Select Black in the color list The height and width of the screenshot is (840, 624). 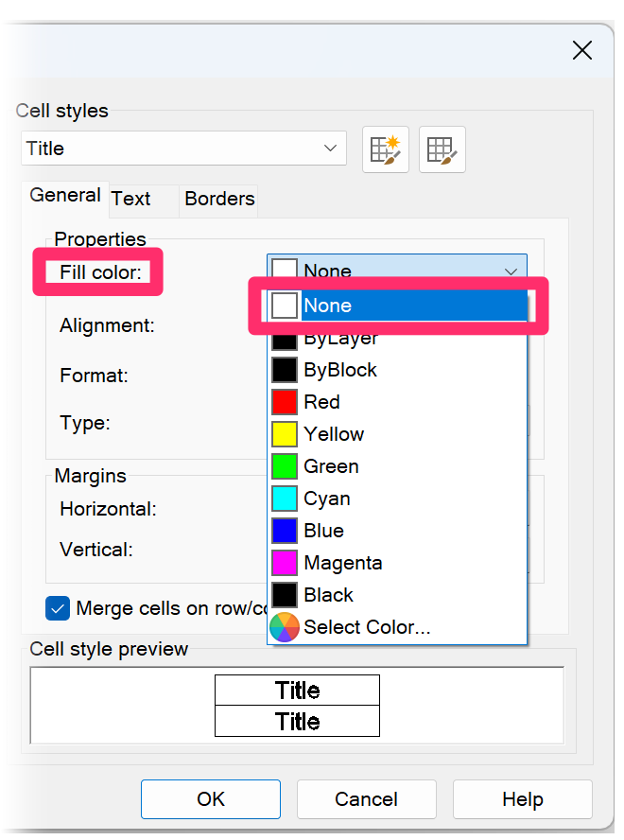[x=397, y=595]
